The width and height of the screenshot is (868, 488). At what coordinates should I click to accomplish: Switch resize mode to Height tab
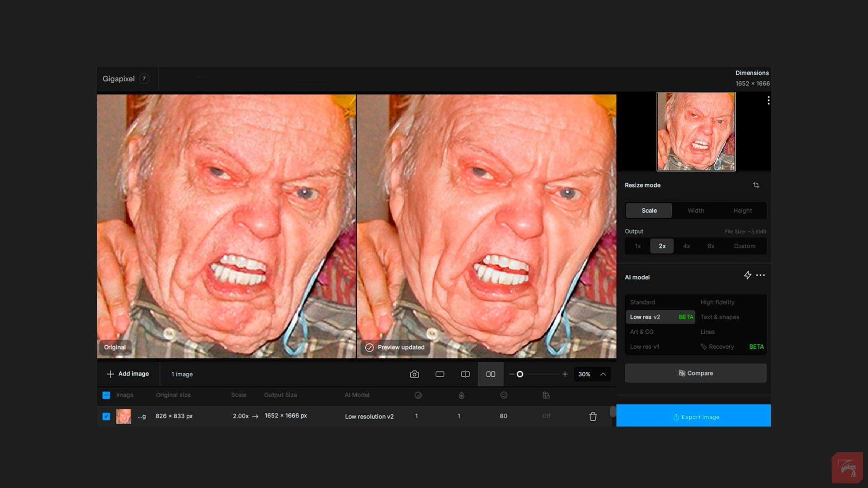click(x=742, y=211)
